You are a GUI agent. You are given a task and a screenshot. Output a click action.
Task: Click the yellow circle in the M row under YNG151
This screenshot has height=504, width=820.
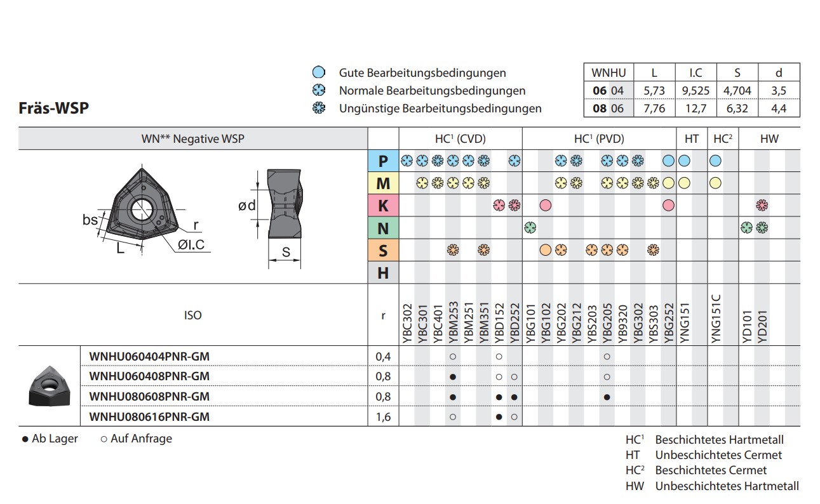[684, 183]
